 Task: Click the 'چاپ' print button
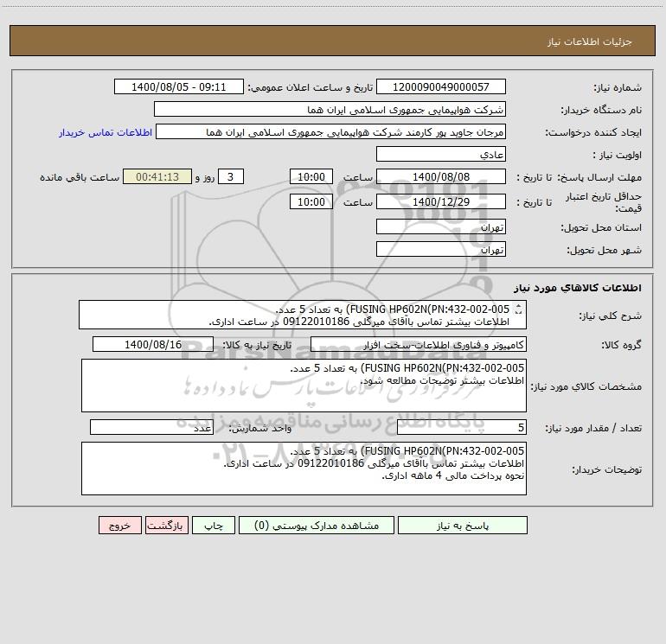tap(214, 526)
